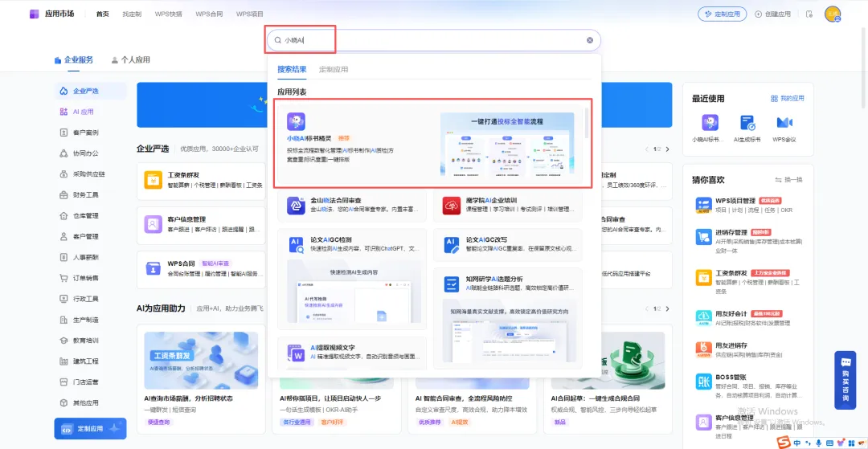Switch to 企业服务 tab

click(74, 59)
